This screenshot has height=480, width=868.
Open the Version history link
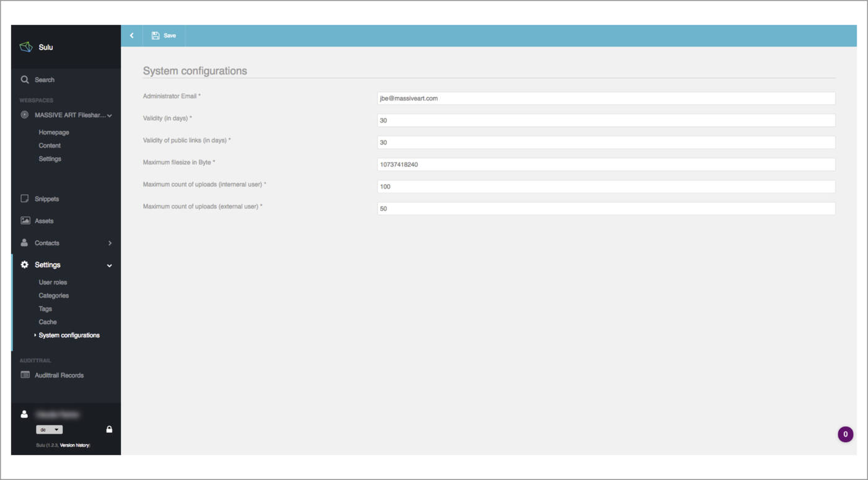(74, 445)
